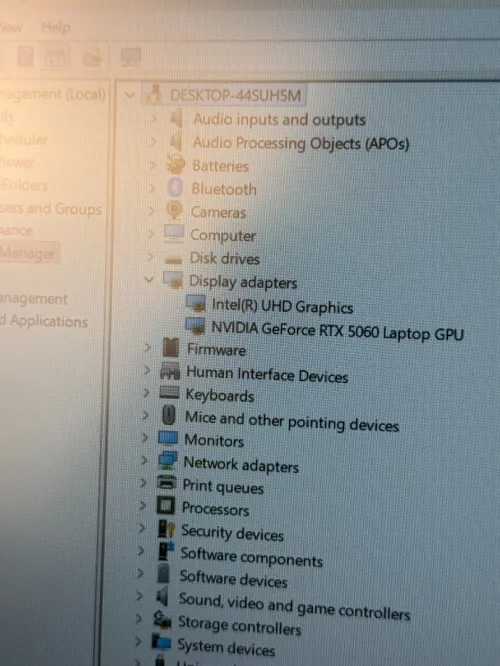
Task: Expand the Network adapters category
Action: (x=144, y=460)
